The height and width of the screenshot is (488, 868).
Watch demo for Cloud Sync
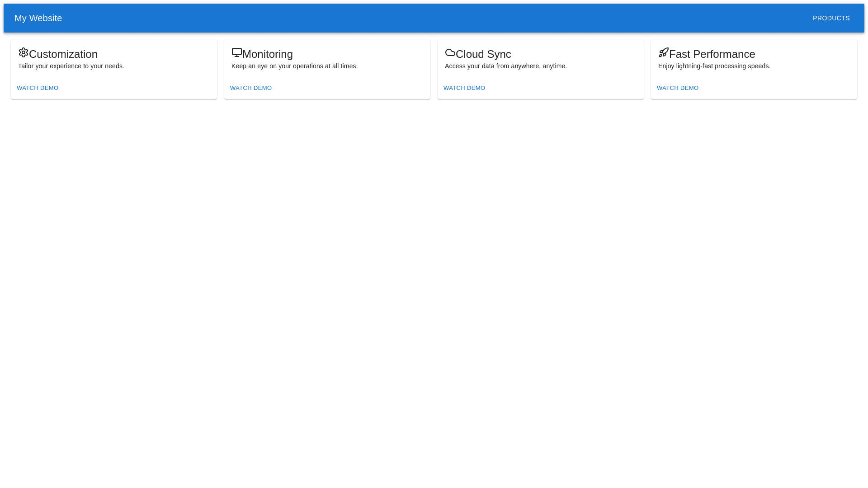464,88
